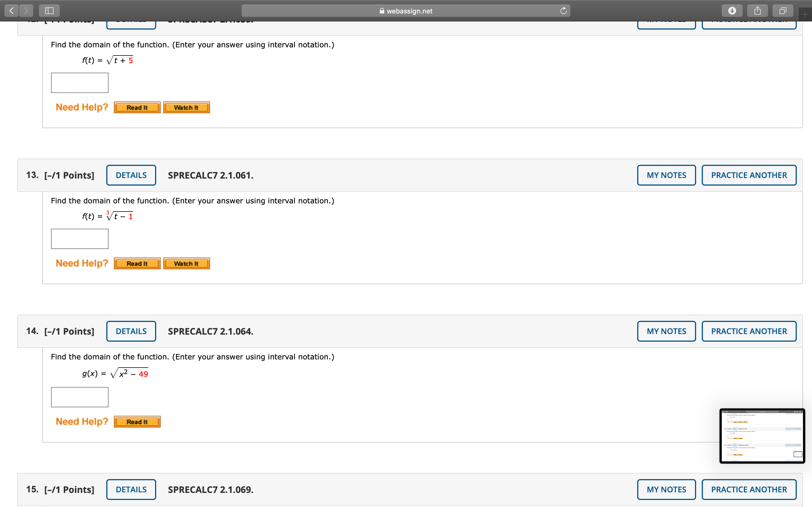Click answer box for f(t) = √(t + 5)

(x=80, y=83)
